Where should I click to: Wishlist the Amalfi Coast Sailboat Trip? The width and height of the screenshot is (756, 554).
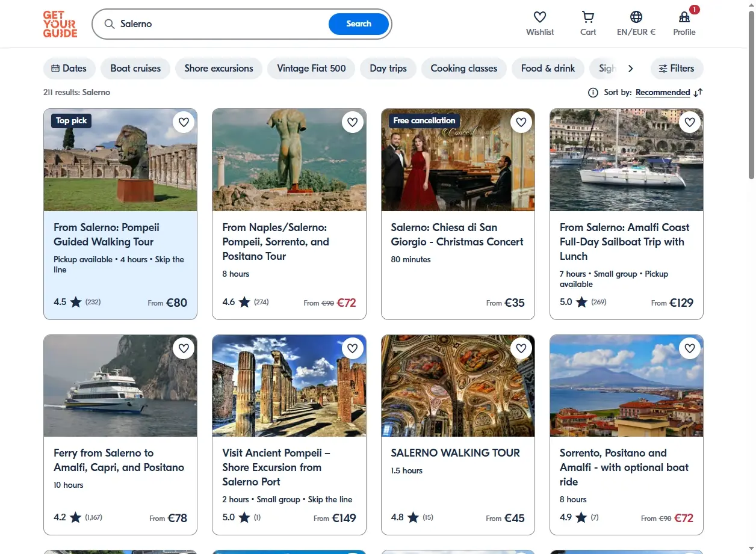pyautogui.click(x=690, y=123)
